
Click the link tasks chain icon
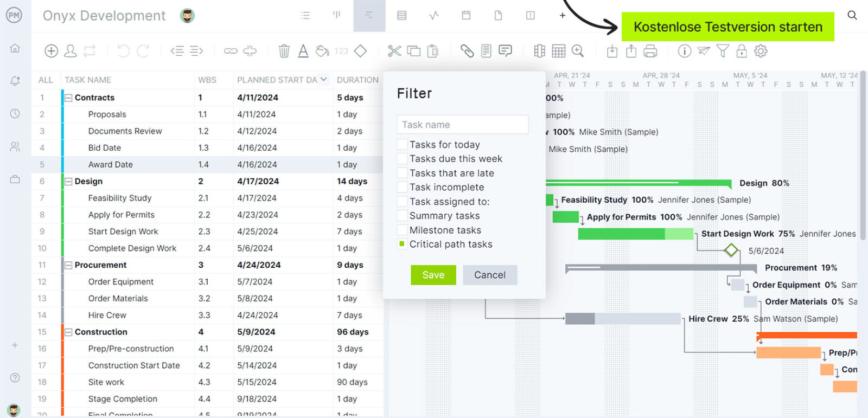[231, 51]
